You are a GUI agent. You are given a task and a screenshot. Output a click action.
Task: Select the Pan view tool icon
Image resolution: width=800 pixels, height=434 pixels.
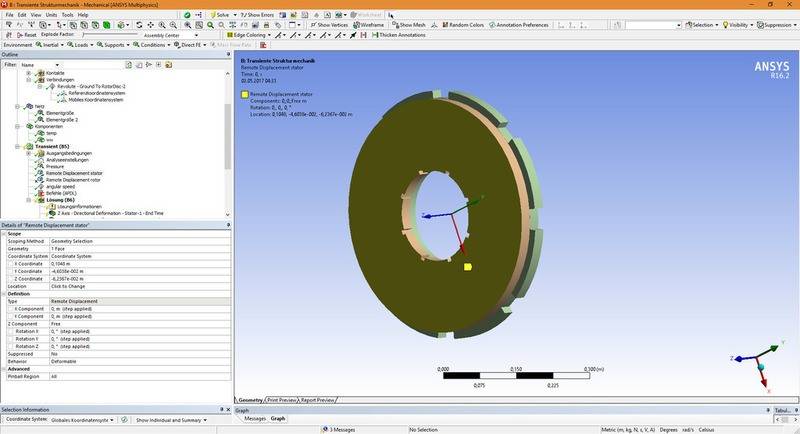click(x=151, y=24)
